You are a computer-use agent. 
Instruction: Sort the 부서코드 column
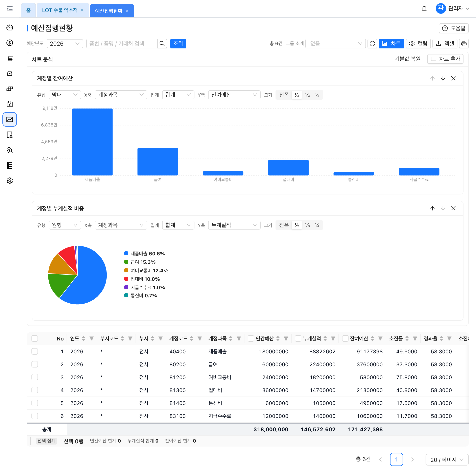[x=122, y=338]
